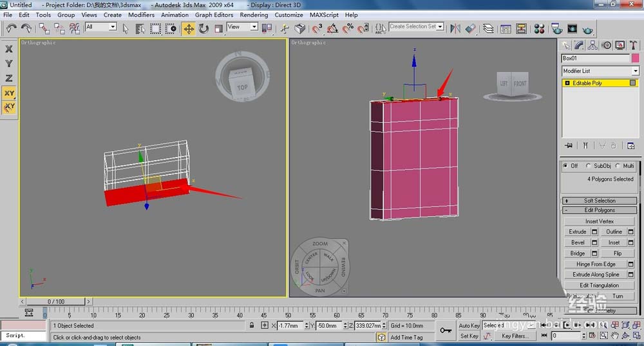Open the Modifiers menu

(x=141, y=15)
